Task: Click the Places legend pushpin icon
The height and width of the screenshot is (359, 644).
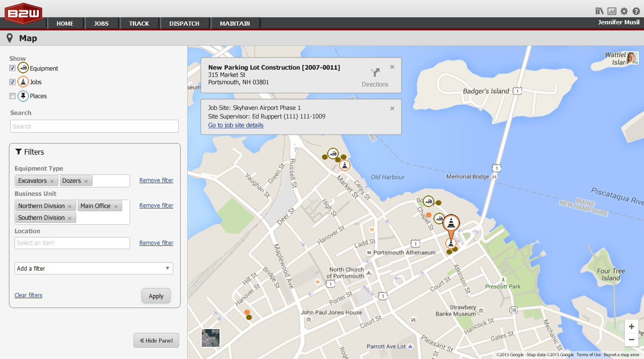Action: point(23,96)
